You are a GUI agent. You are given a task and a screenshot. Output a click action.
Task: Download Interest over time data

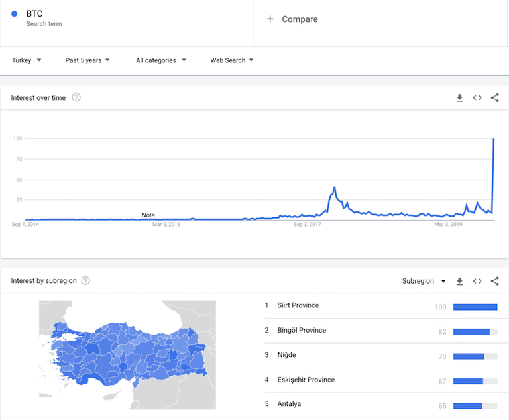[x=459, y=97]
